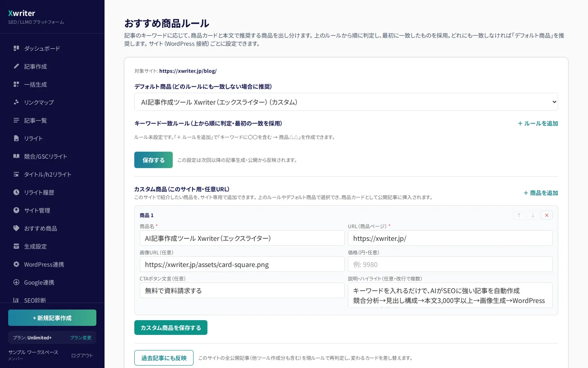Image resolution: width=588 pixels, height=368 pixels.
Task: Click the ダッシュボード sidebar icon
Action: 16,48
